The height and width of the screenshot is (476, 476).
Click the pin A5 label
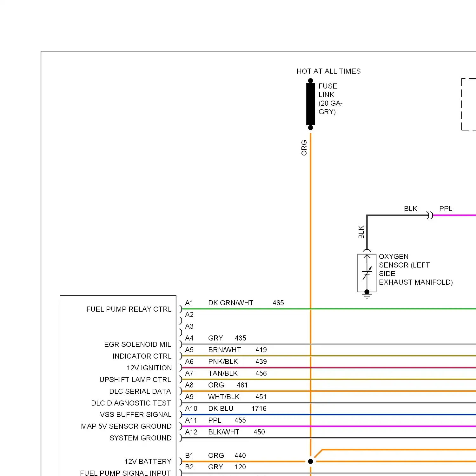[x=189, y=350]
